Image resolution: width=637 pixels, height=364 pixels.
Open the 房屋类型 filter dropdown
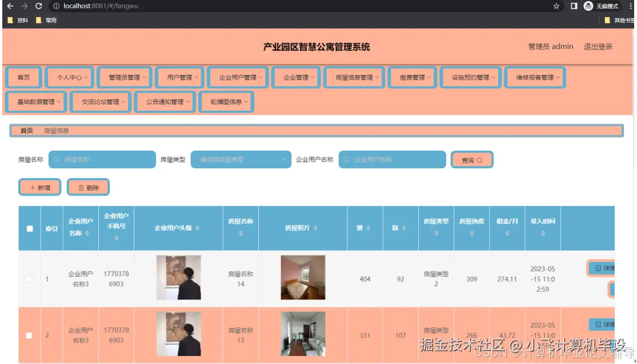(241, 160)
